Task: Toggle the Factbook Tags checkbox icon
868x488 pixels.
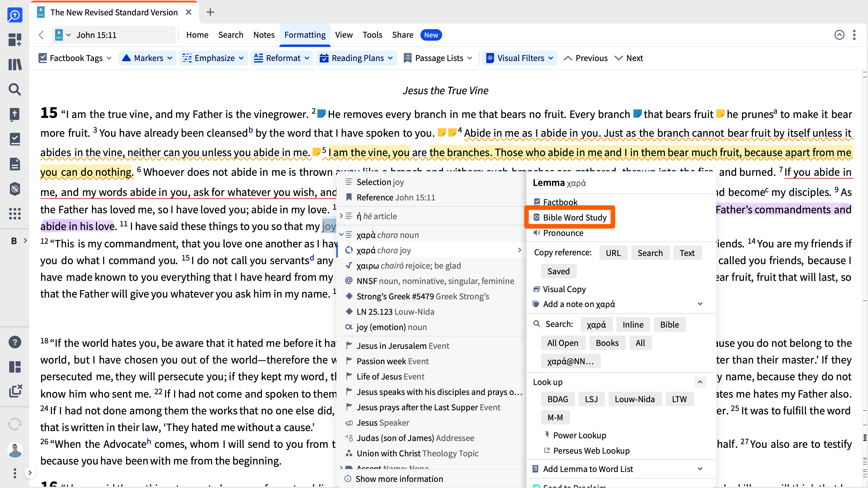Action: click(42, 58)
